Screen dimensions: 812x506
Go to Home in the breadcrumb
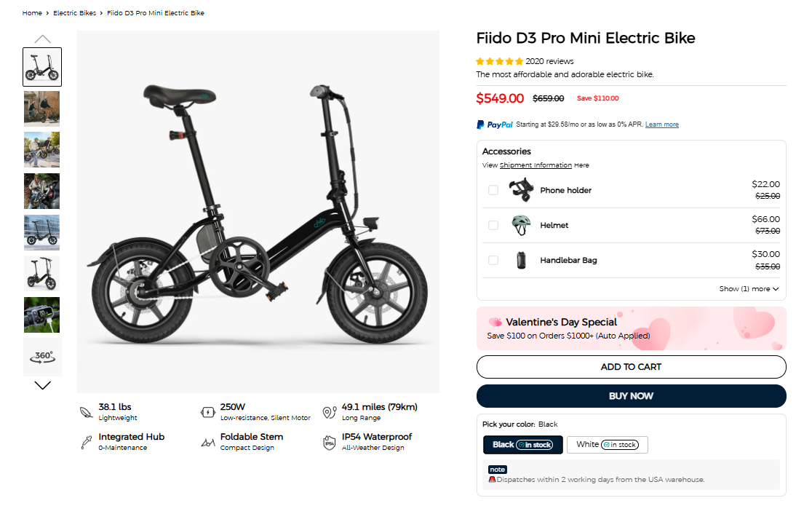32,13
